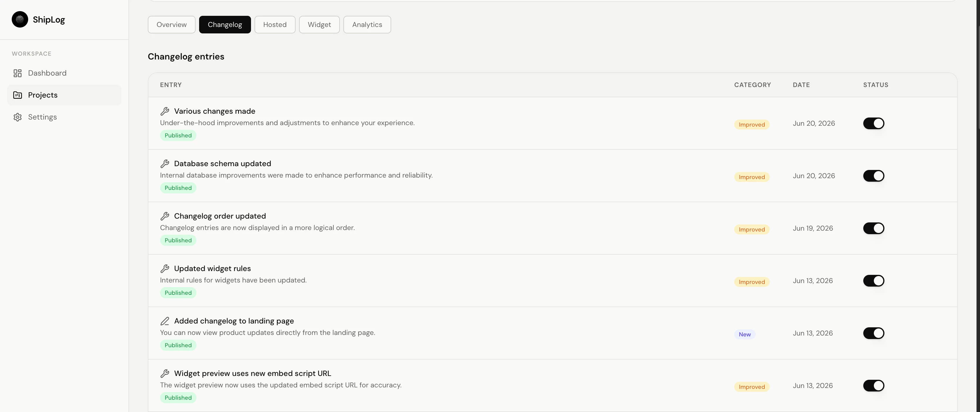Click the Projects folder icon
This screenshot has height=412, width=980.
point(18,95)
